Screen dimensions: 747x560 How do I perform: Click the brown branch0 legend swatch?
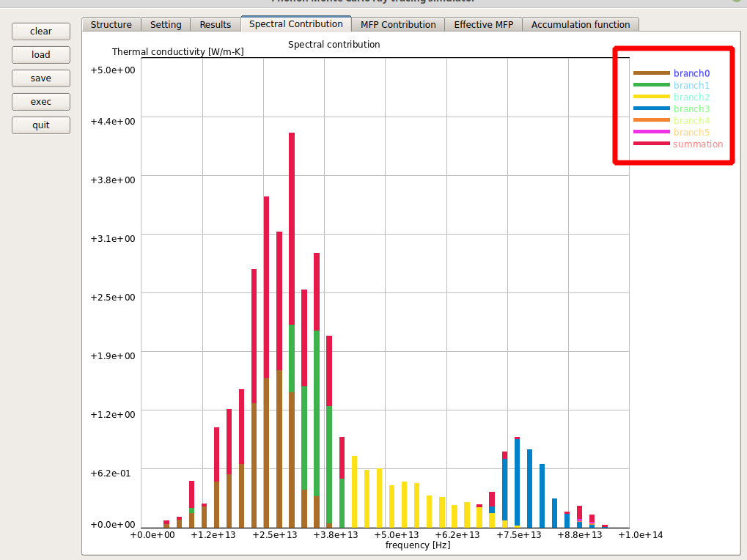(651, 73)
